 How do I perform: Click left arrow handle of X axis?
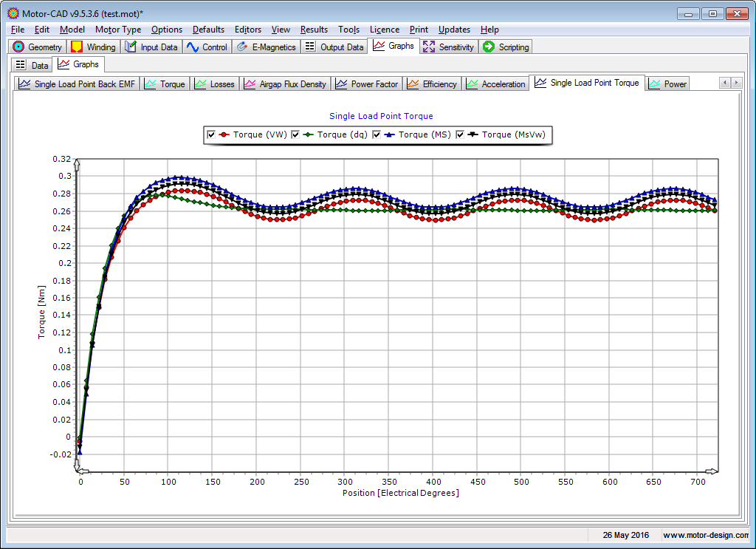[83, 471]
